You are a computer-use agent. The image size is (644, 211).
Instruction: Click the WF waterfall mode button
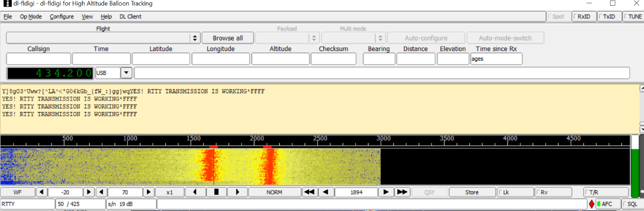pyautogui.click(x=17, y=192)
